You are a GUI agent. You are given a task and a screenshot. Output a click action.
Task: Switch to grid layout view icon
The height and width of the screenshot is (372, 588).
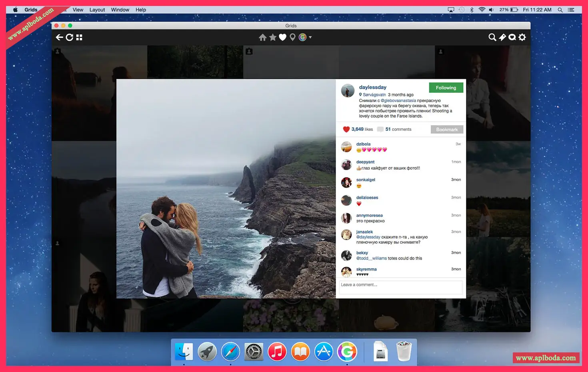(79, 37)
